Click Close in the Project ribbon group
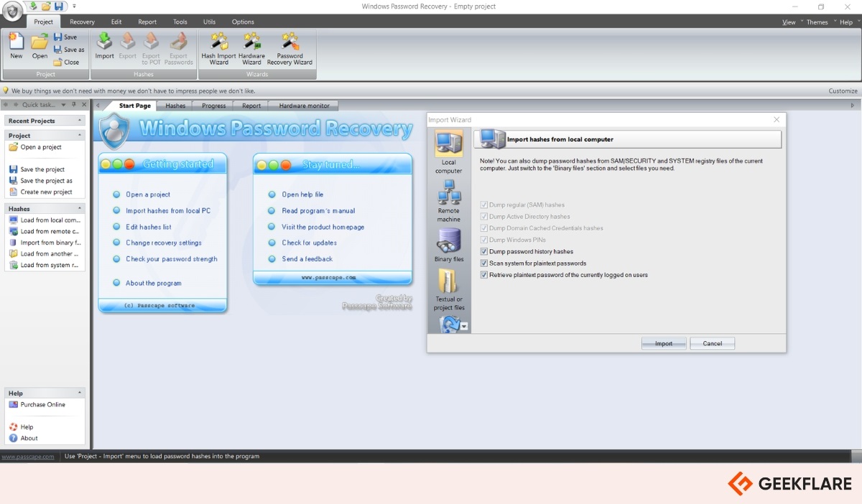Viewport: 862px width, 504px height. pos(66,62)
